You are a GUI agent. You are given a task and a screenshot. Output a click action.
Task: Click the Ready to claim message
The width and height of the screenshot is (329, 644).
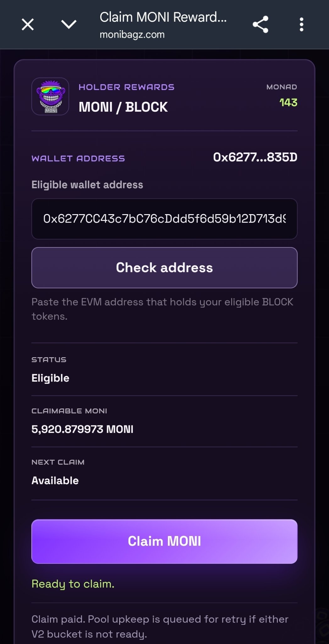[x=73, y=584]
